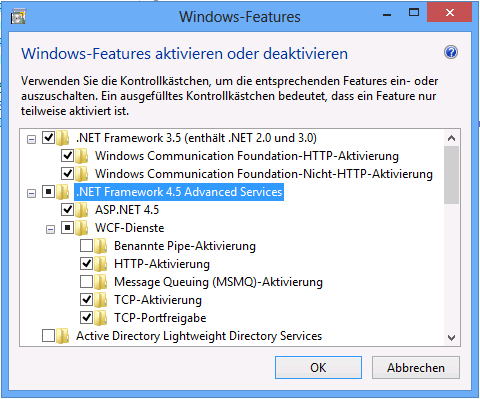This screenshot has height=399, width=480.
Task: Check Message Queuing (MSMQ)-Aktivierung box
Action: click(x=86, y=282)
